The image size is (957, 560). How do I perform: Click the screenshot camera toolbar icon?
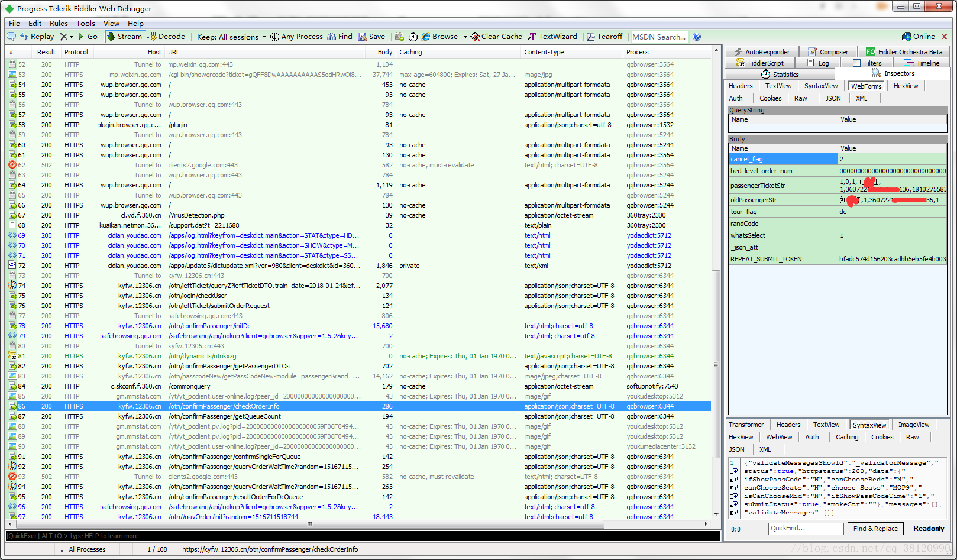tap(399, 37)
